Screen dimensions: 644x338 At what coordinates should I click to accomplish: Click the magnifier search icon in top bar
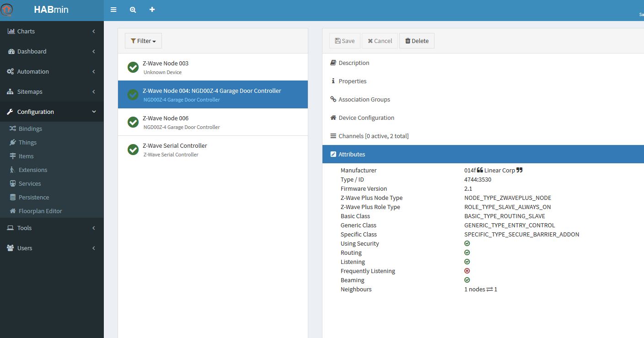(133, 10)
